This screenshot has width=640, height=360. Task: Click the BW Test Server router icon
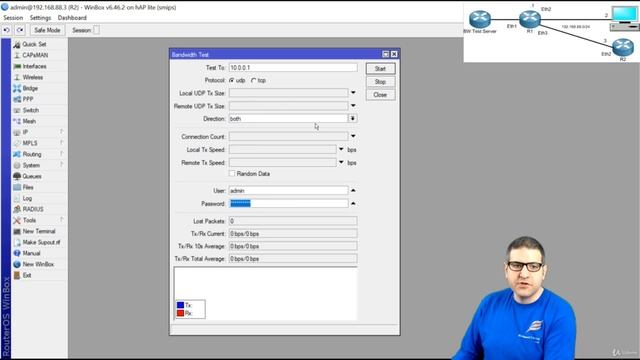[x=480, y=19]
